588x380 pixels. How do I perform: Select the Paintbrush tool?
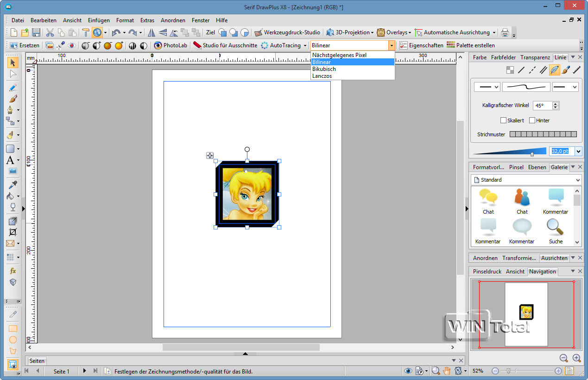coord(13,98)
